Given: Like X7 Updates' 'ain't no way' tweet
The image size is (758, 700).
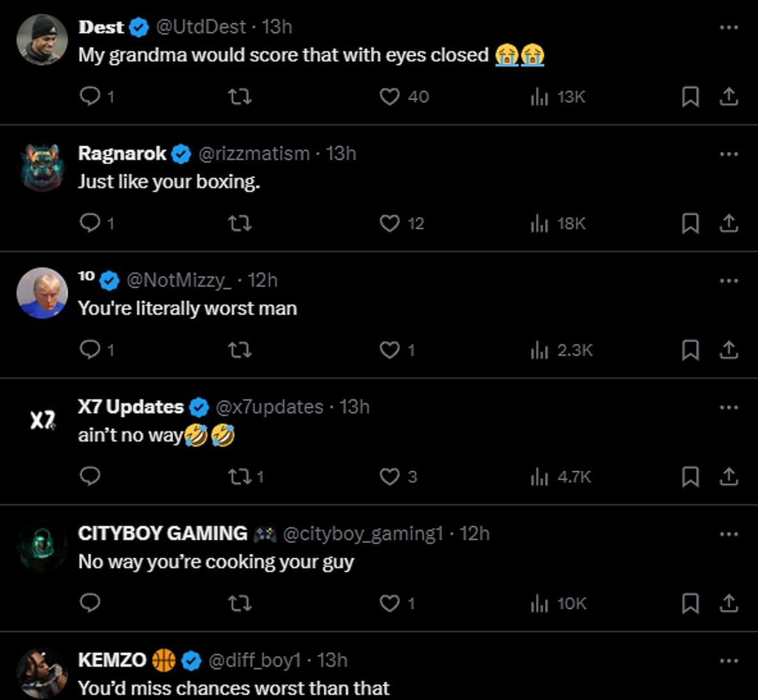Looking at the screenshot, I should click(x=390, y=477).
